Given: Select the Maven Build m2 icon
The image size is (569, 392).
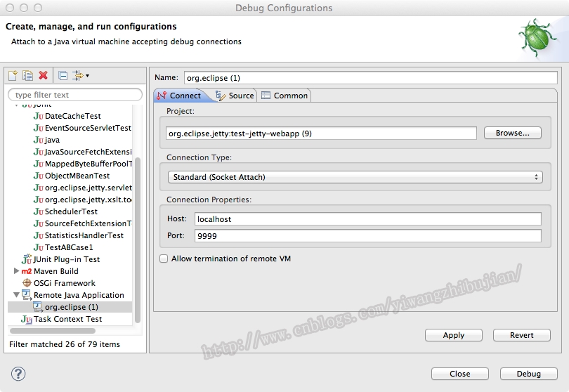Looking at the screenshot, I should click(27, 271).
